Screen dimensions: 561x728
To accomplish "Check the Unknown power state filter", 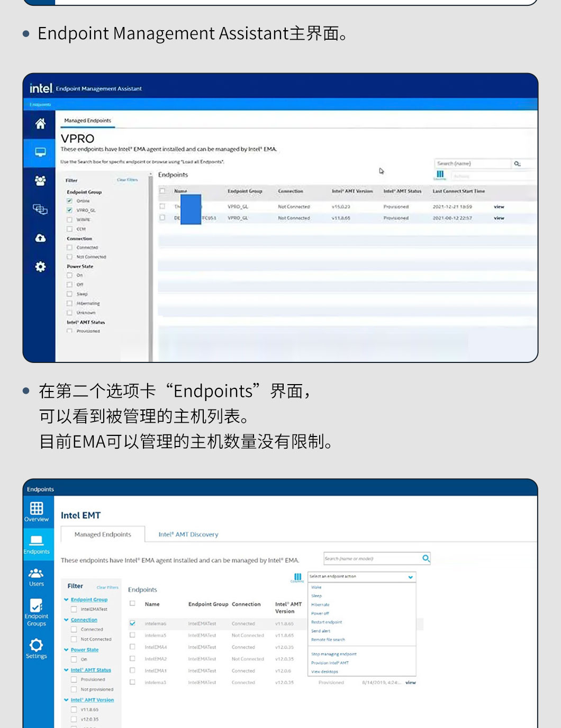I will 69,313.
